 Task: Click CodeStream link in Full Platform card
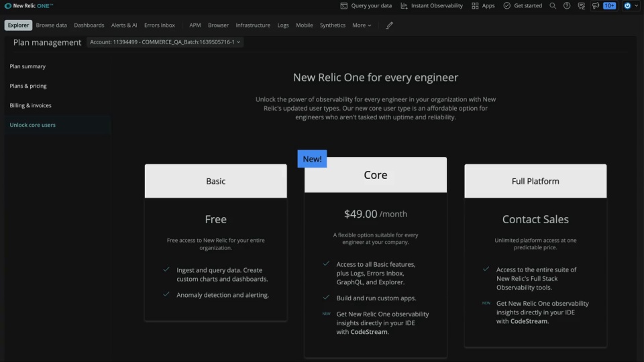click(529, 321)
